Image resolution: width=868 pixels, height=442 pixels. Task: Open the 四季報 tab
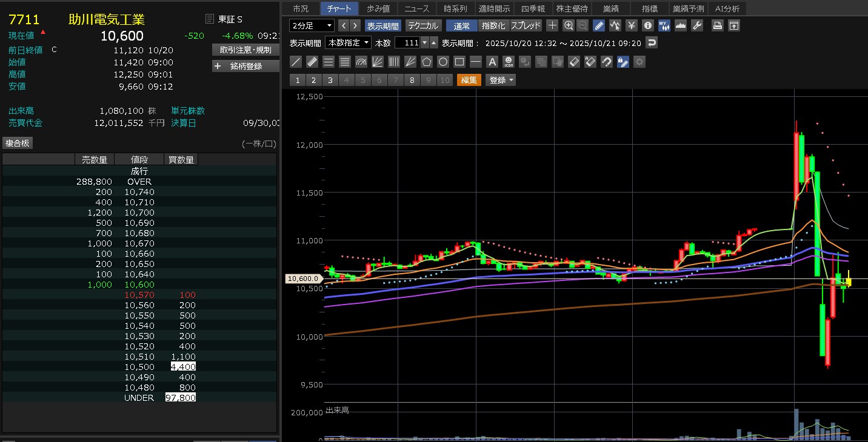click(533, 8)
